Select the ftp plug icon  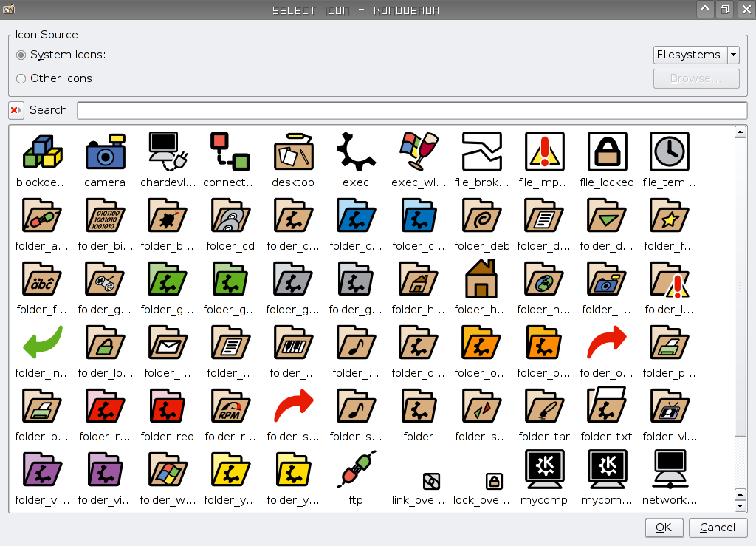click(x=356, y=469)
